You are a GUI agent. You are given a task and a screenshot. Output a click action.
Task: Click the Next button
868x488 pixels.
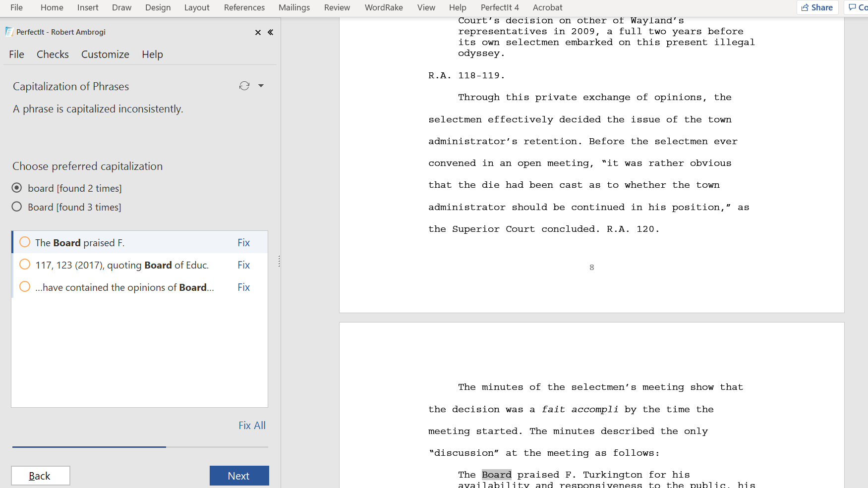click(x=239, y=476)
